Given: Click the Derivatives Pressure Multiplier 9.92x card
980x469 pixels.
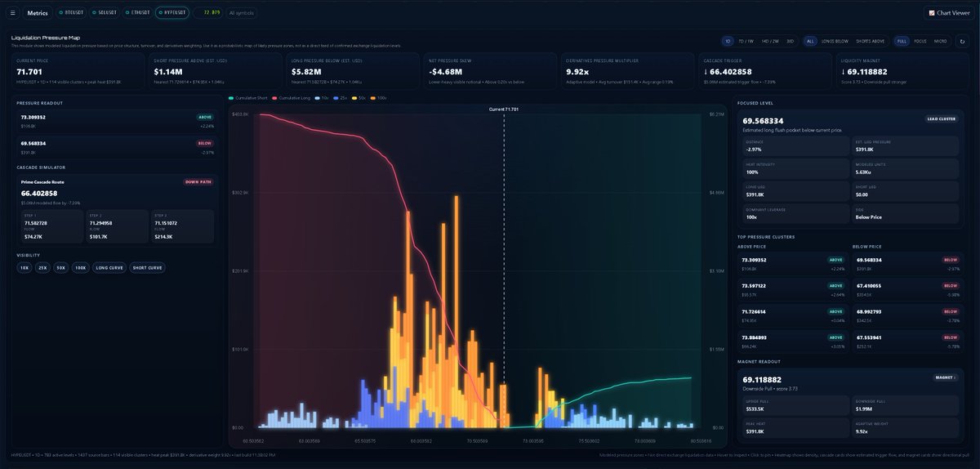Looking at the screenshot, I should pos(627,69).
